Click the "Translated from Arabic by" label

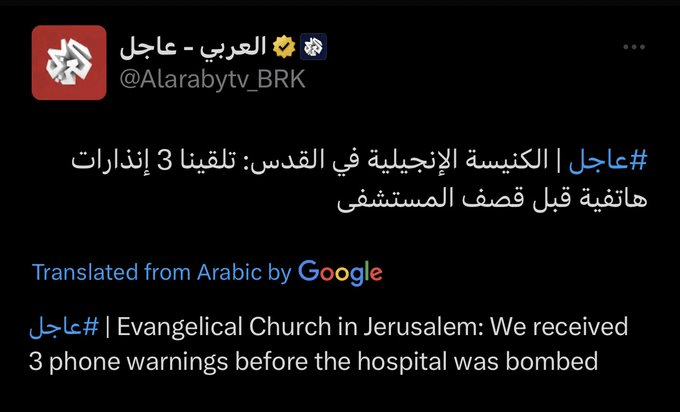(x=161, y=271)
